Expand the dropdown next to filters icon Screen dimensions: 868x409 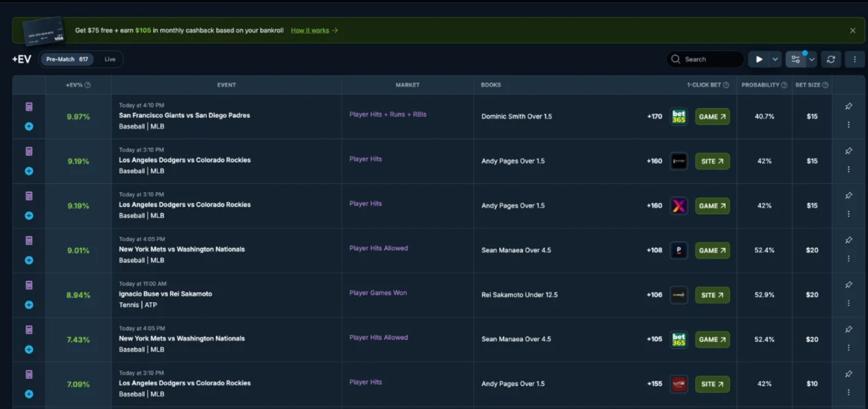[x=811, y=59]
